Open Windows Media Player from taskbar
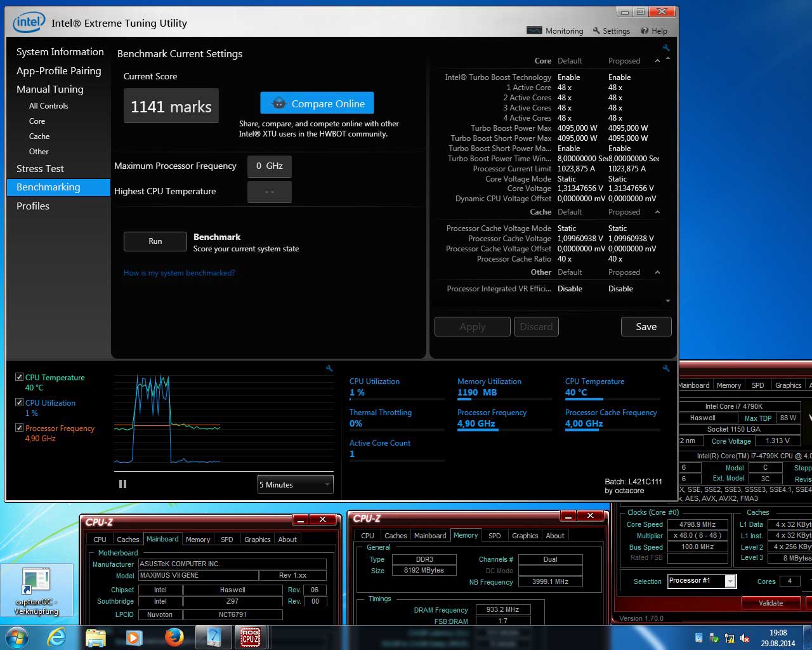Screen dimensions: 812x650 click(x=134, y=637)
